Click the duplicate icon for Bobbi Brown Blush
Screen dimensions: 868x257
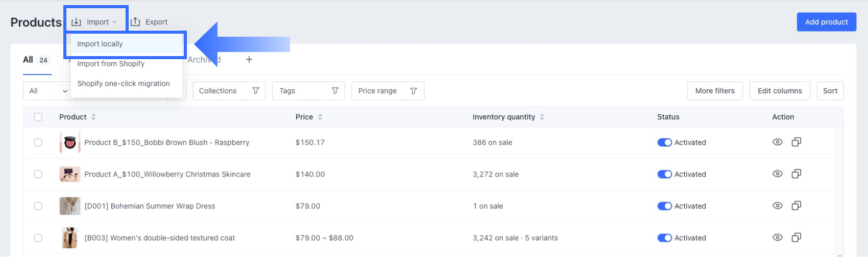[796, 142]
